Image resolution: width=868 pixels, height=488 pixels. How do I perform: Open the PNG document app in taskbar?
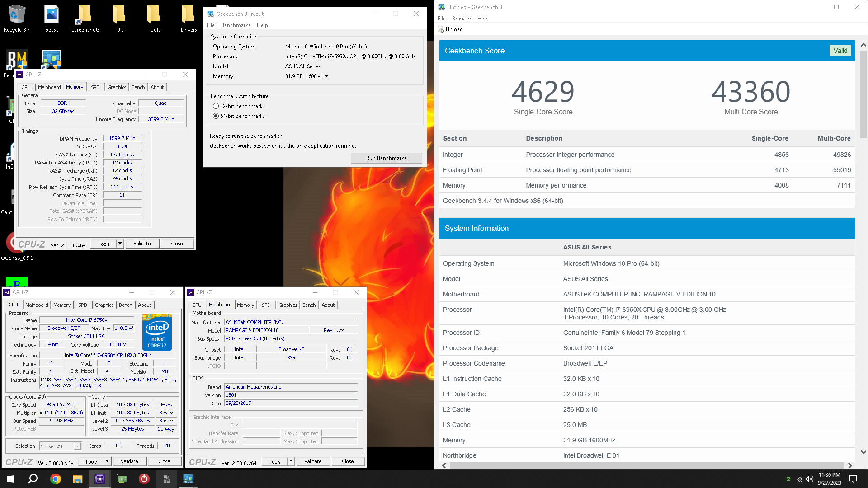tap(166, 479)
